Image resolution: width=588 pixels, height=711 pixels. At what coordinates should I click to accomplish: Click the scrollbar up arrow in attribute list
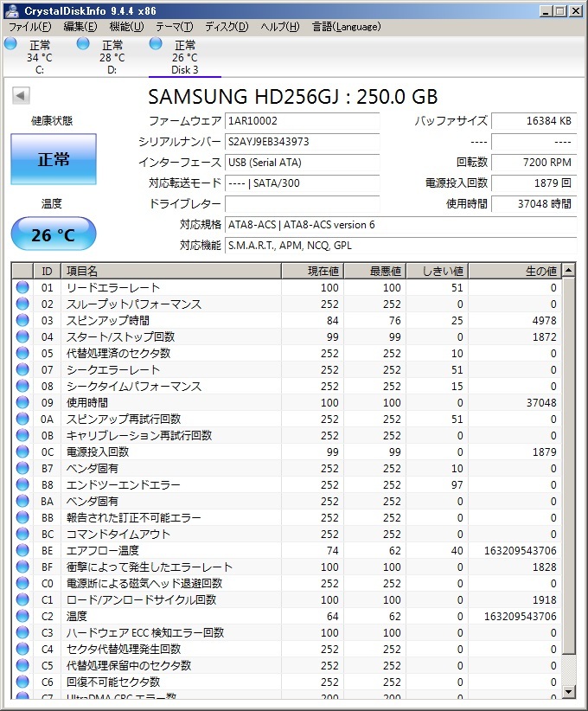click(568, 270)
